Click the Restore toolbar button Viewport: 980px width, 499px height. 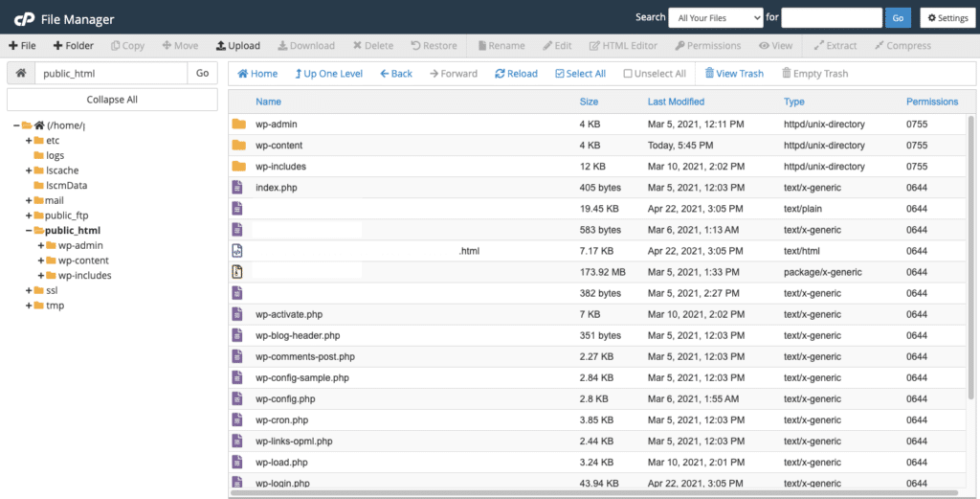[434, 46]
